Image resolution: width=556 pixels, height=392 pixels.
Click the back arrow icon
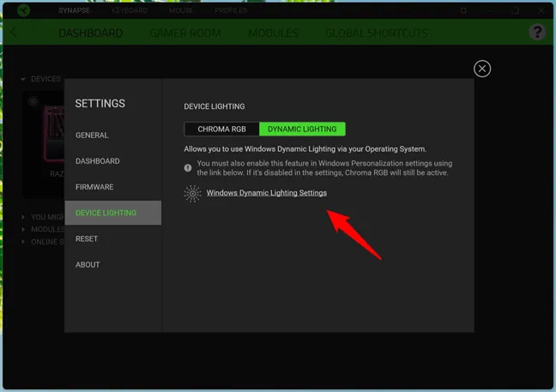point(15,33)
